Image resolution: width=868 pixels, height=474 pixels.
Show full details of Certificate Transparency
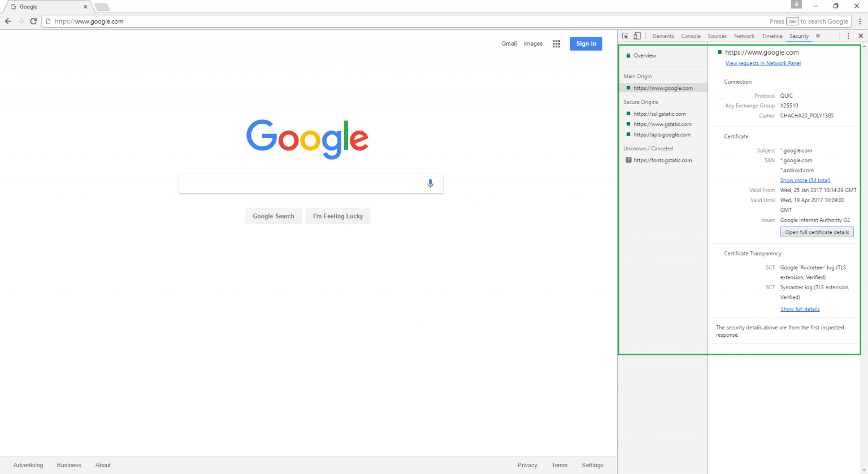tap(800, 308)
